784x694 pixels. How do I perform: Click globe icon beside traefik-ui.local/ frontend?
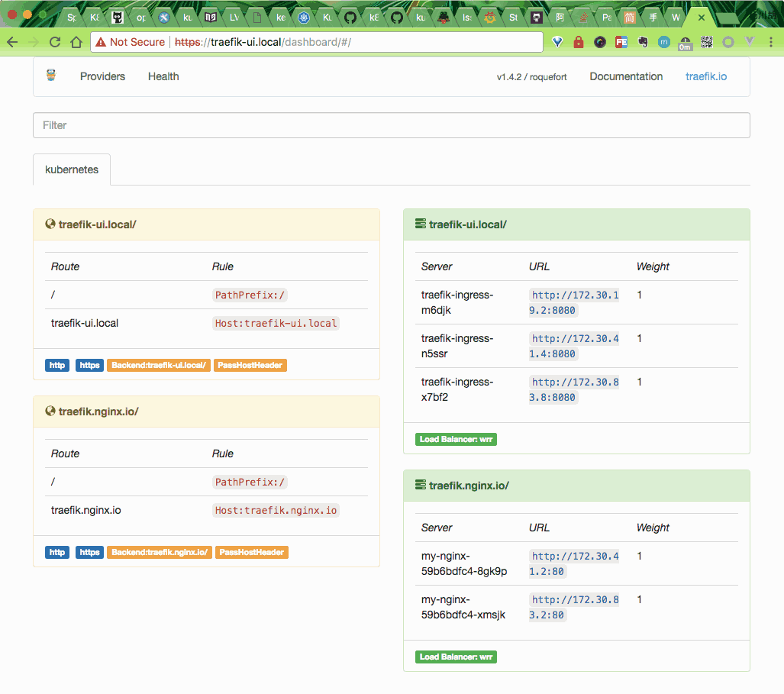[x=50, y=224]
